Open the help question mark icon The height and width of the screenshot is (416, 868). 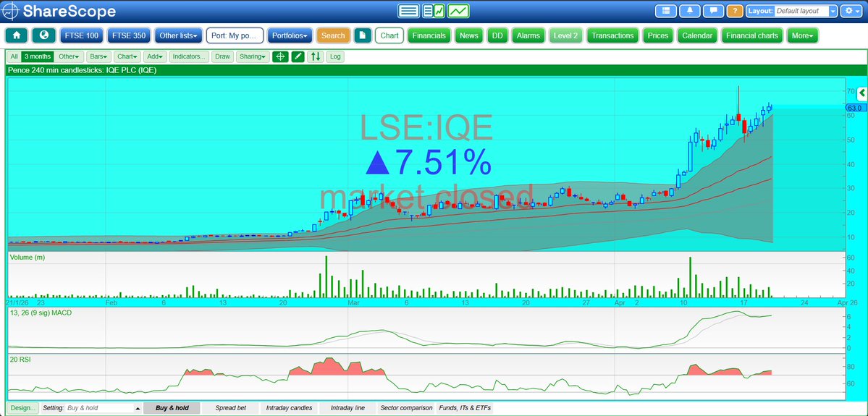point(735,11)
